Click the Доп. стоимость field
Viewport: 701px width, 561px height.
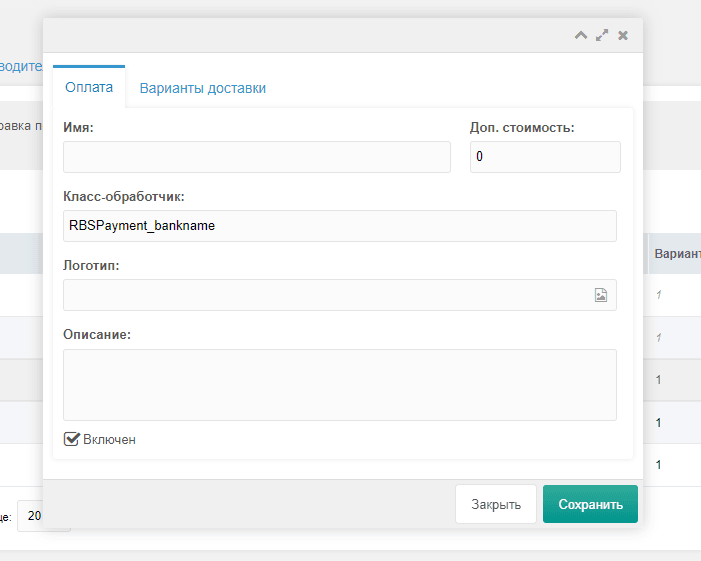pyautogui.click(x=545, y=157)
